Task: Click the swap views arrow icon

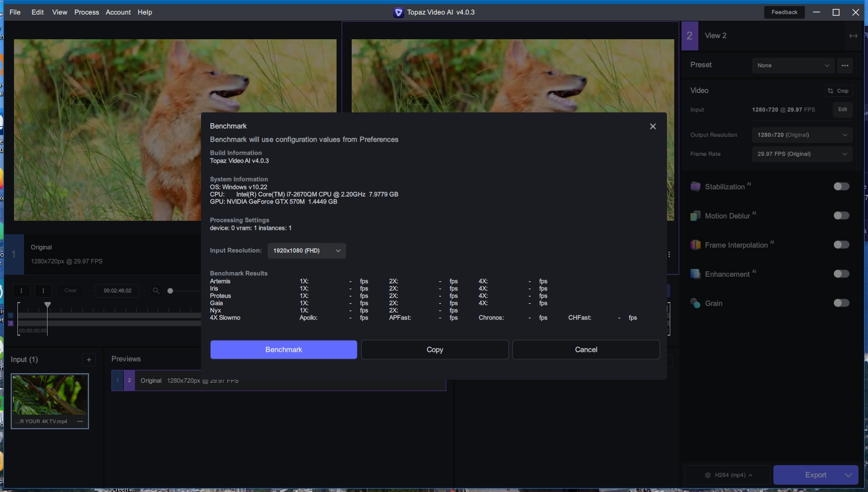Action: coord(853,36)
